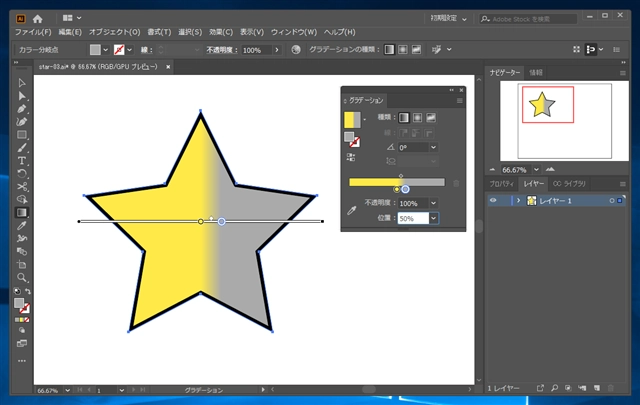Screen dimensions: 640x405
Task: Select the Shape Builder tool
Action: click(x=22, y=200)
